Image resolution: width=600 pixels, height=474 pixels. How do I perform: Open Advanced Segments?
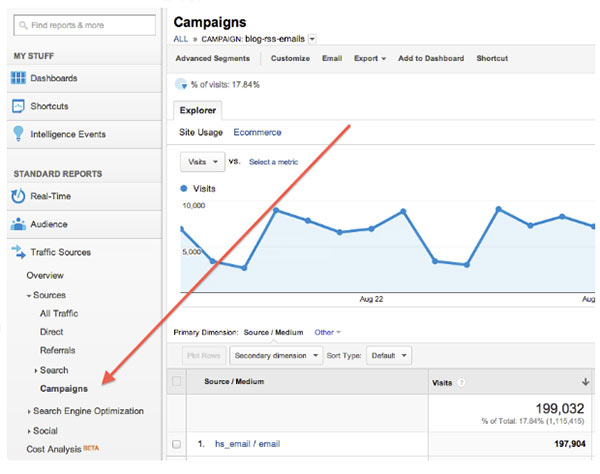(212, 58)
